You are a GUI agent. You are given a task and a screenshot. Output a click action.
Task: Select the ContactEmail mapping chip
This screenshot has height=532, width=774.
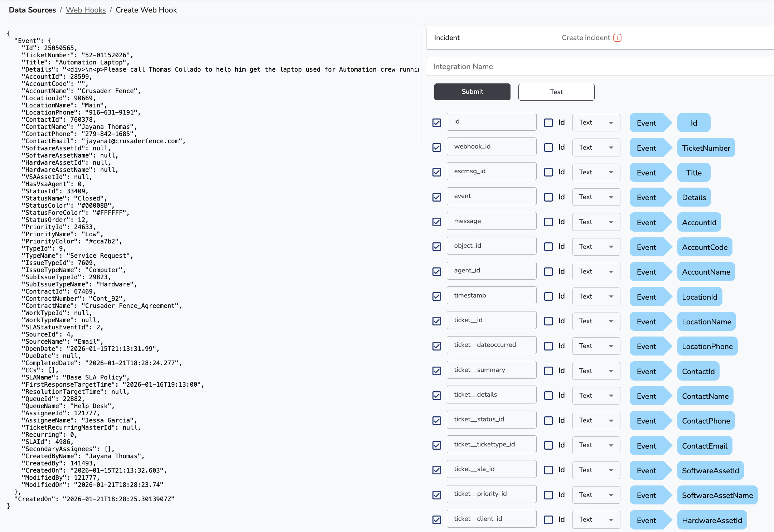coord(704,446)
